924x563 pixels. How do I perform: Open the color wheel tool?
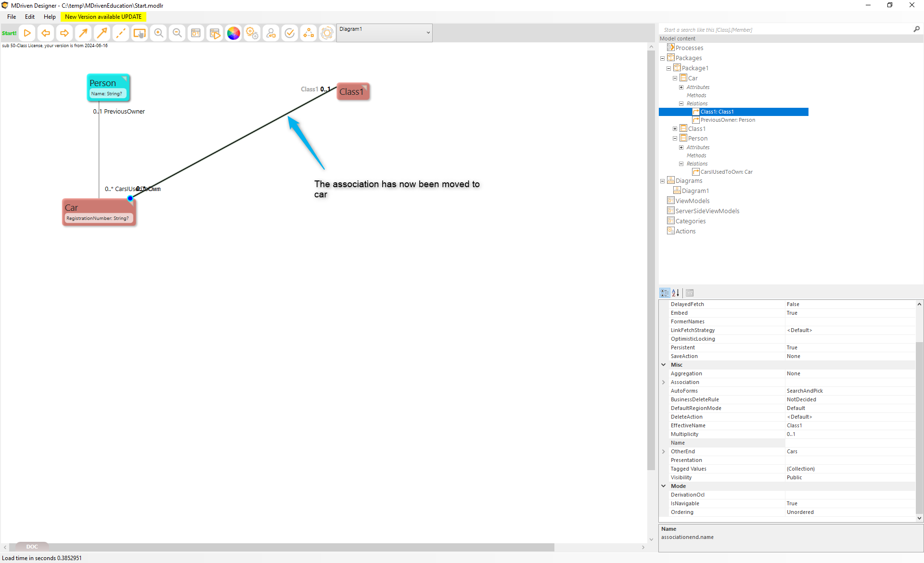tap(233, 33)
